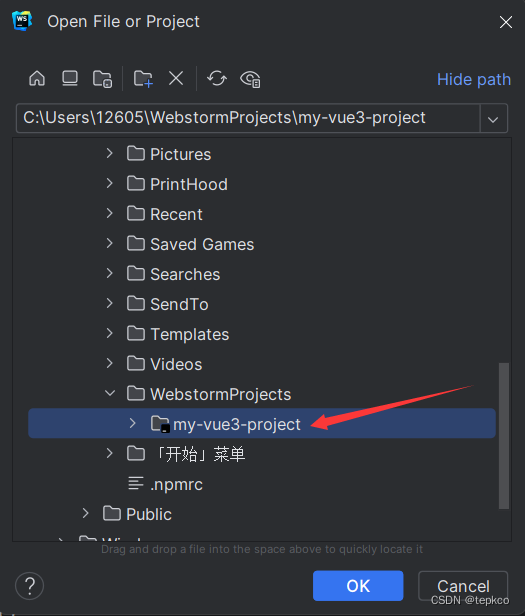Expand the my-vue3-project folder
This screenshot has width=525, height=616.
(x=132, y=423)
